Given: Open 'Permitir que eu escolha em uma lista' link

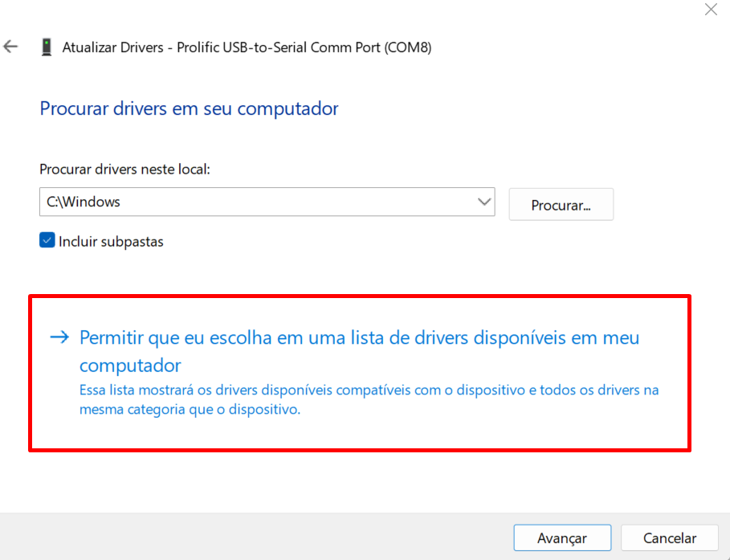Looking at the screenshot, I should [x=359, y=337].
